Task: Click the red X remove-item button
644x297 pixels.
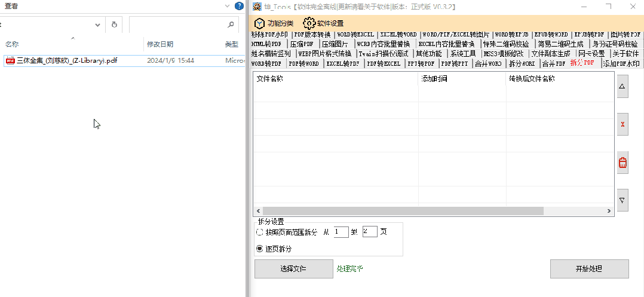Action: [622, 124]
